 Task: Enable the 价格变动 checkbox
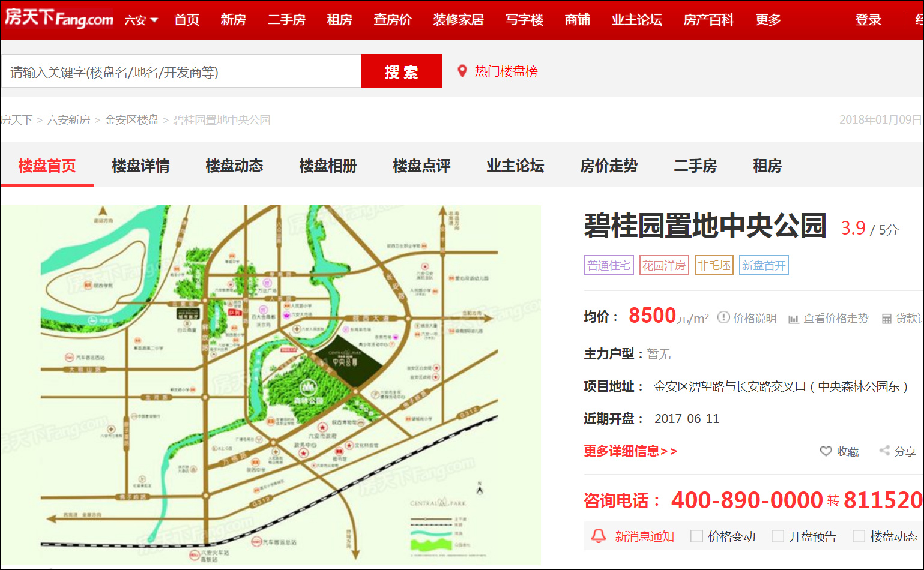696,536
